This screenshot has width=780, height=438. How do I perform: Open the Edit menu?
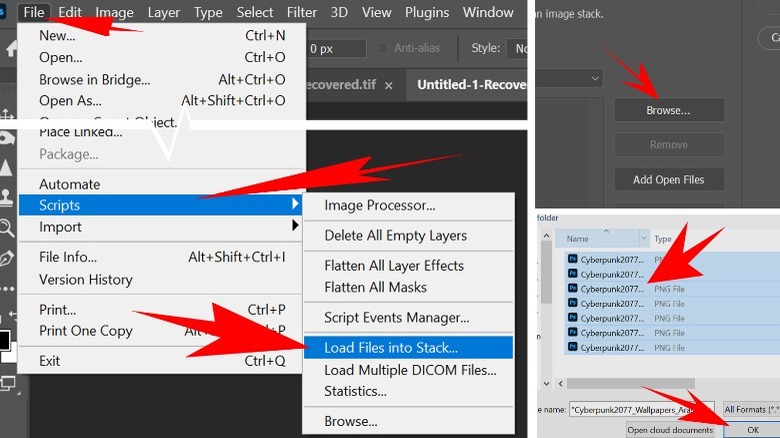(x=70, y=12)
